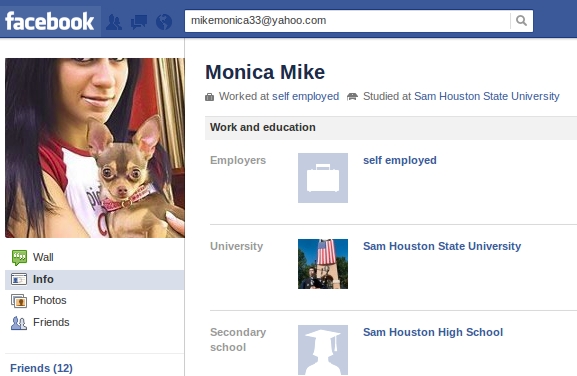This screenshot has width=577, height=376.
Task: Click the Wall speech bubble icon
Action: click(x=19, y=258)
